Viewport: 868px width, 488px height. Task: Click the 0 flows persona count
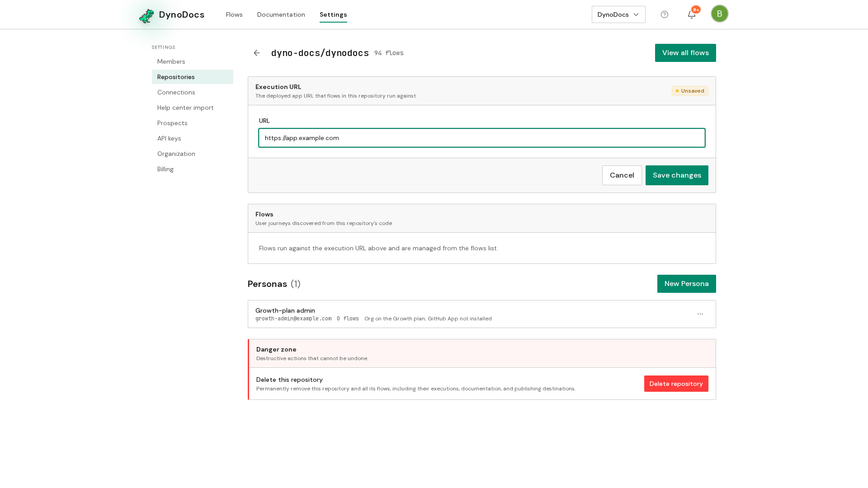pyautogui.click(x=348, y=319)
